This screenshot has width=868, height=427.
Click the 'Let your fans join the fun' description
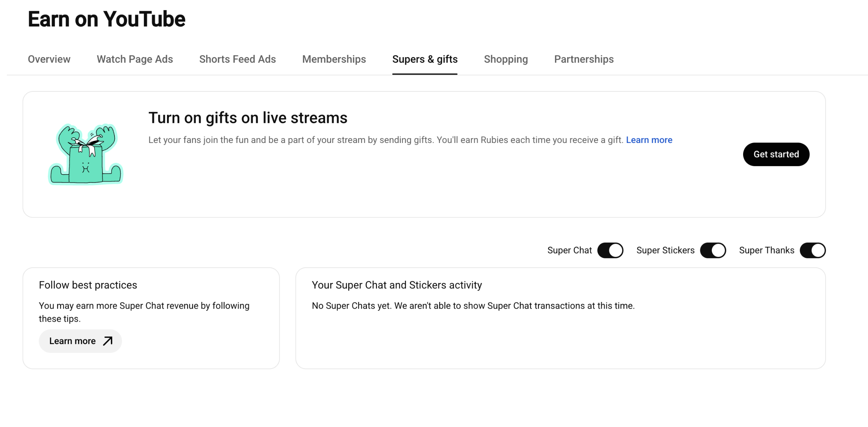(x=386, y=140)
